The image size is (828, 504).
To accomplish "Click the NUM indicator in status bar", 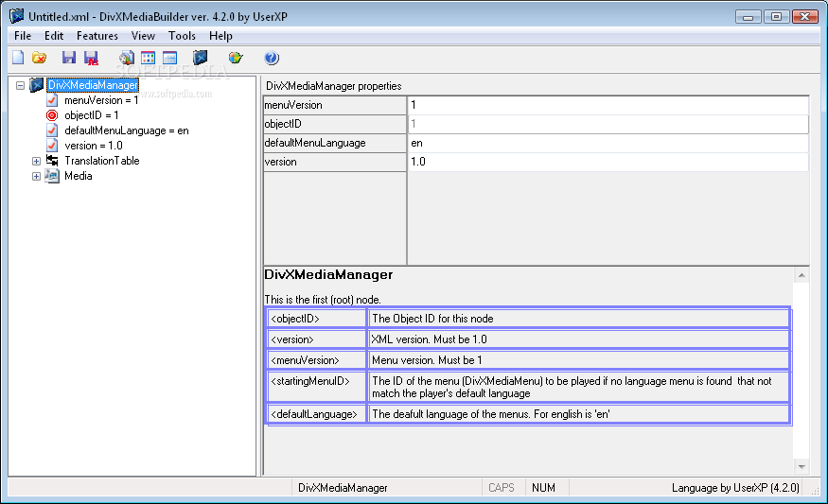I will pyautogui.click(x=543, y=488).
